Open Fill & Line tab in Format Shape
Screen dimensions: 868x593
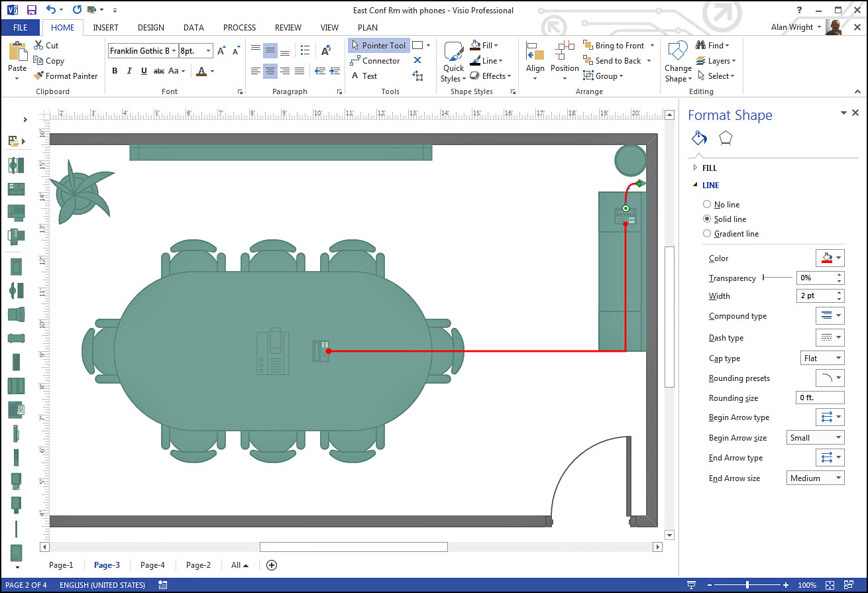click(x=700, y=138)
